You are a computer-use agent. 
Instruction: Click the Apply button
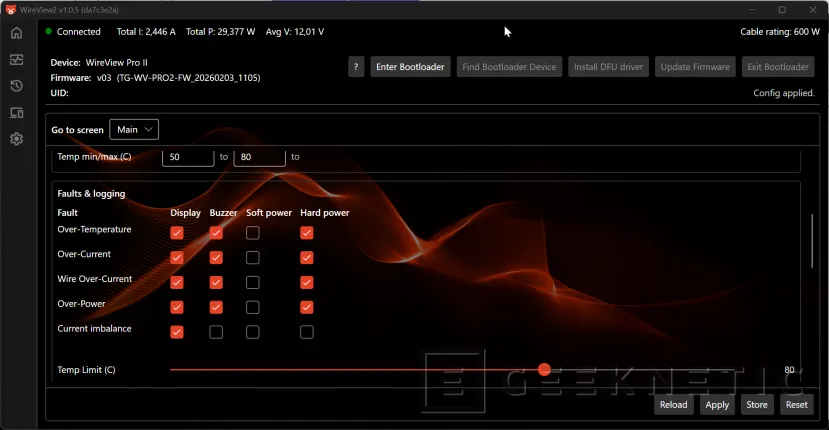click(x=717, y=405)
